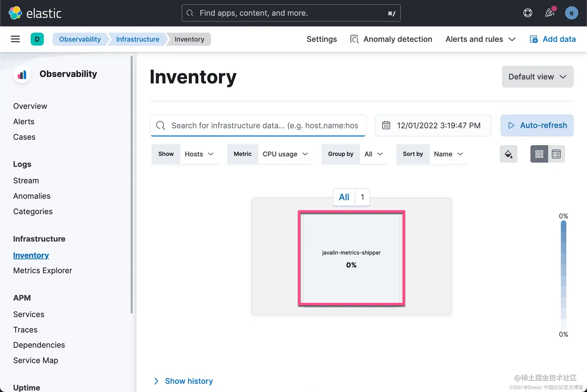Open Metrics Explorer in the sidebar
Screen dimensions: 587x392
(x=43, y=271)
